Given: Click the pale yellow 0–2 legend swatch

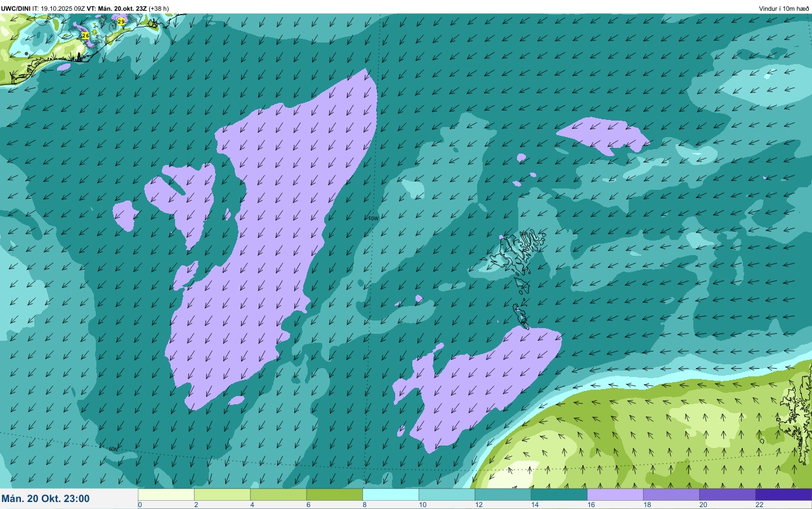Looking at the screenshot, I should 166,494.
